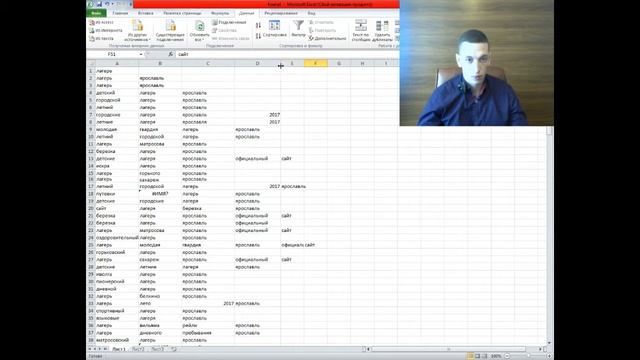The image size is (640, 360).
Task: Click the 100% zoom level
Action: click(496, 356)
